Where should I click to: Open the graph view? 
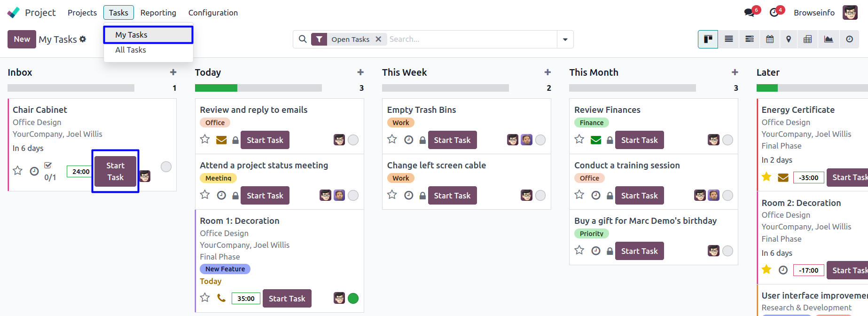tap(829, 39)
